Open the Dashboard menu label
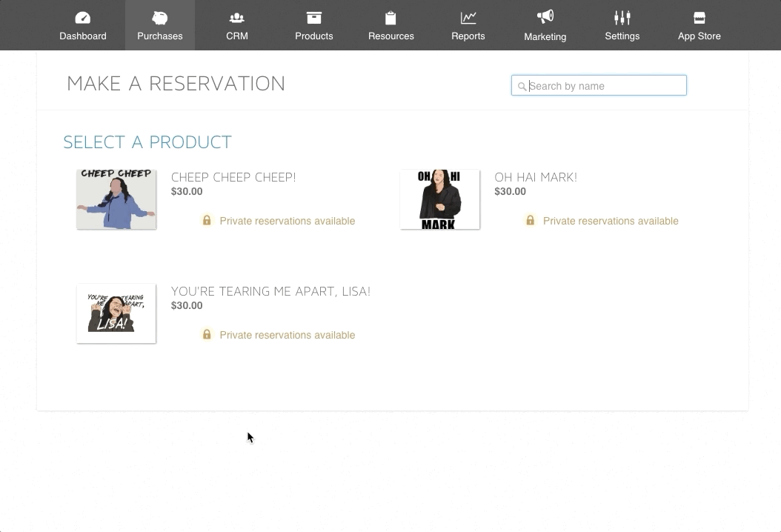Viewport: 781px width, 532px height. [83, 36]
